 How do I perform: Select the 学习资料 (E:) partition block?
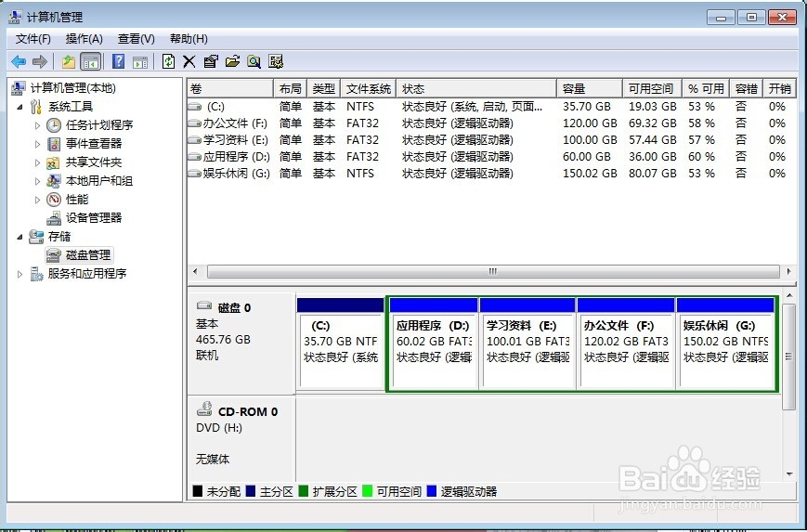(x=527, y=344)
